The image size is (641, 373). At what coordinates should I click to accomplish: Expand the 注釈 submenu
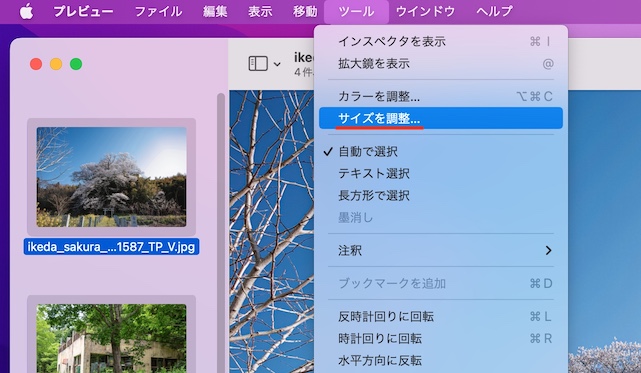pyautogui.click(x=441, y=250)
